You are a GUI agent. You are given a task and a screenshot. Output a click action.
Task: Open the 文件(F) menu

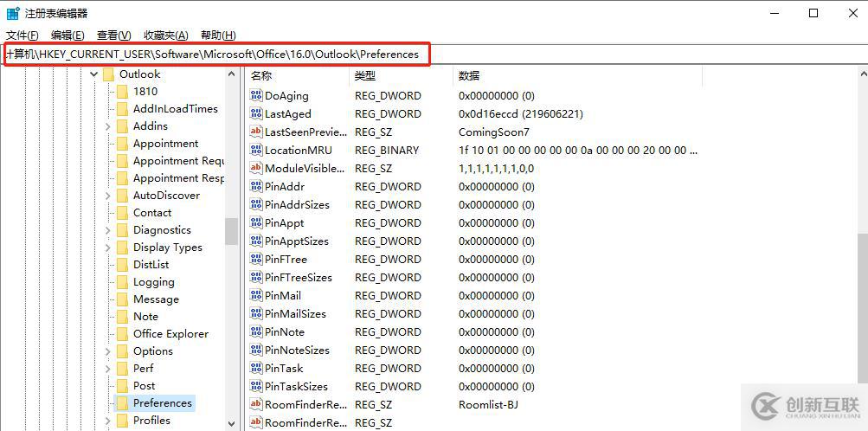[23, 35]
